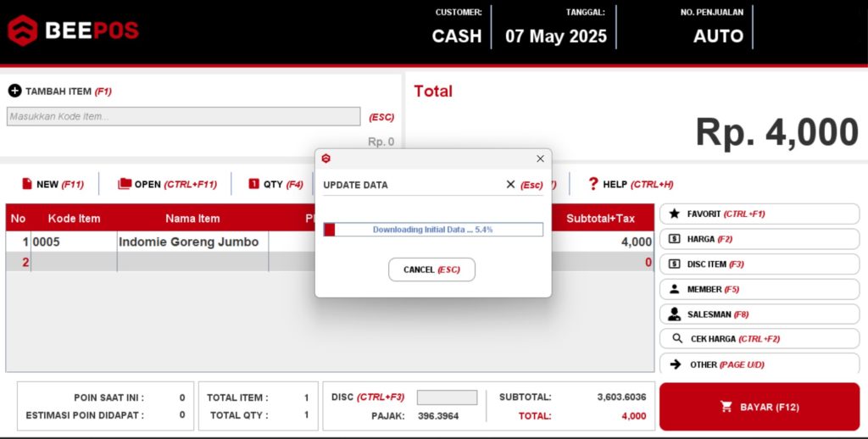The width and height of the screenshot is (868, 439).
Task: Click the Poin Saat Ini value
Action: tap(182, 397)
